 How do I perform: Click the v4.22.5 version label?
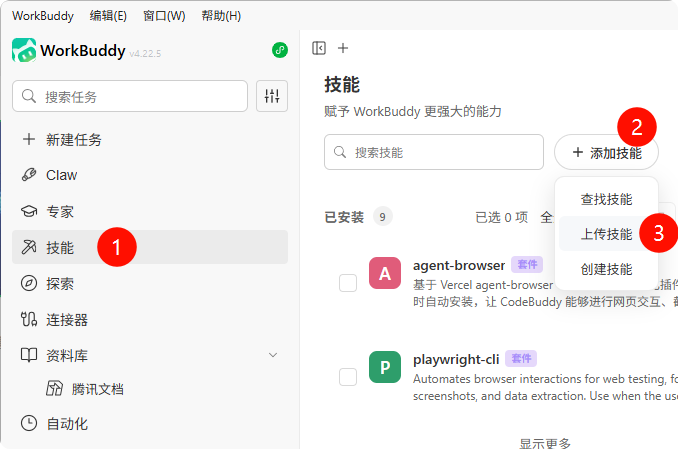145,54
